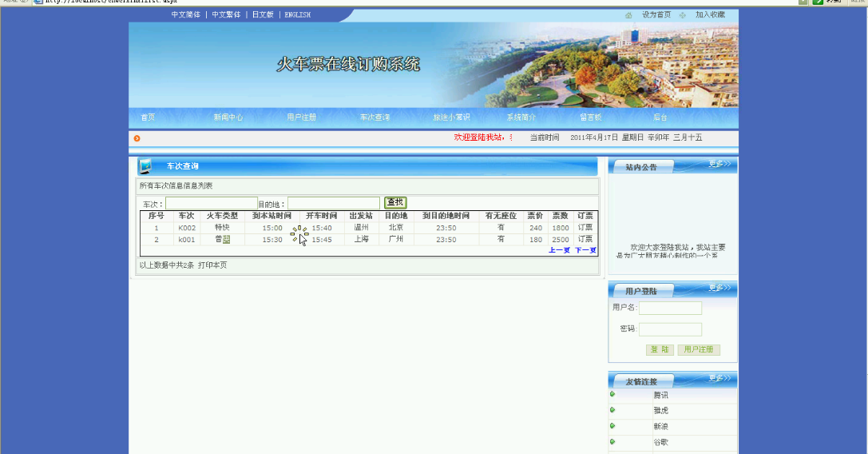Click green bullet icon next to 雅虎

(x=612, y=410)
